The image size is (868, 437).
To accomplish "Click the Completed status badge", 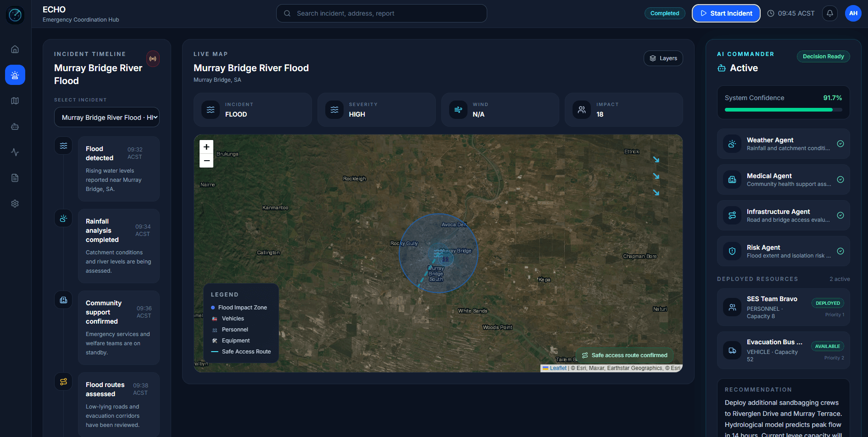I will [665, 13].
